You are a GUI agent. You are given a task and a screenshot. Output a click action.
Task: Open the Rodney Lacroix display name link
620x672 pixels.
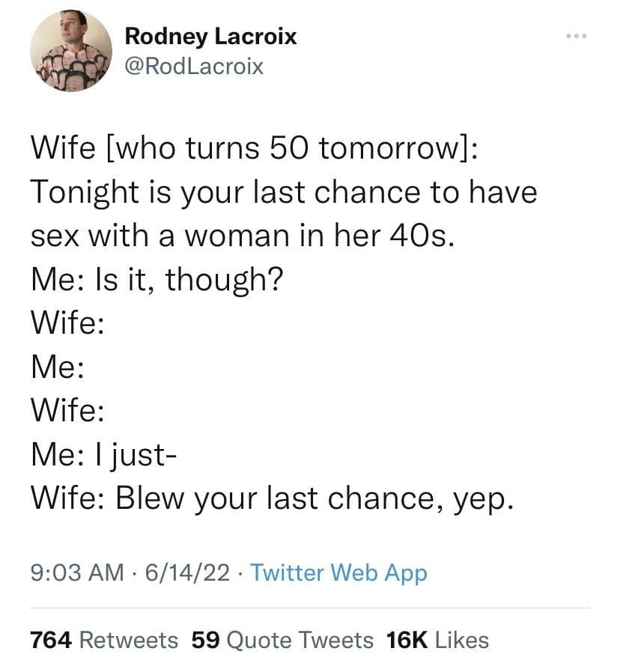point(210,36)
